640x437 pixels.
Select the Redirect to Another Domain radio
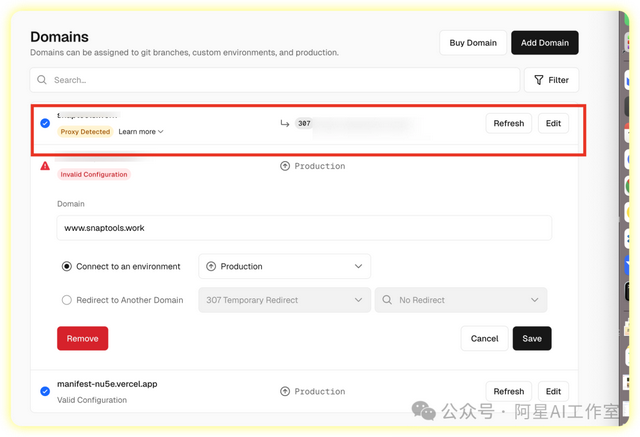pos(67,300)
